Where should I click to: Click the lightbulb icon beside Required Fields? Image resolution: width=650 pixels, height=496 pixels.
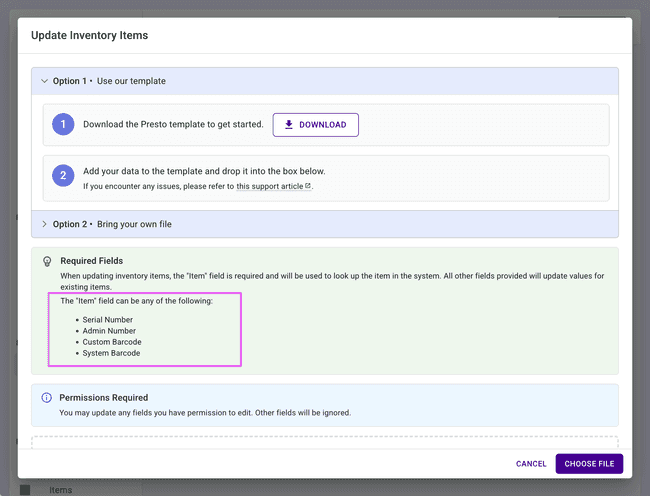pyautogui.click(x=47, y=261)
